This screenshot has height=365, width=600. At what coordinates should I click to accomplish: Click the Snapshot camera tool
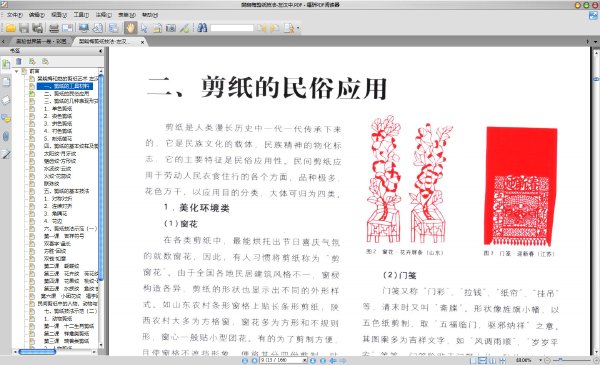tap(171, 28)
